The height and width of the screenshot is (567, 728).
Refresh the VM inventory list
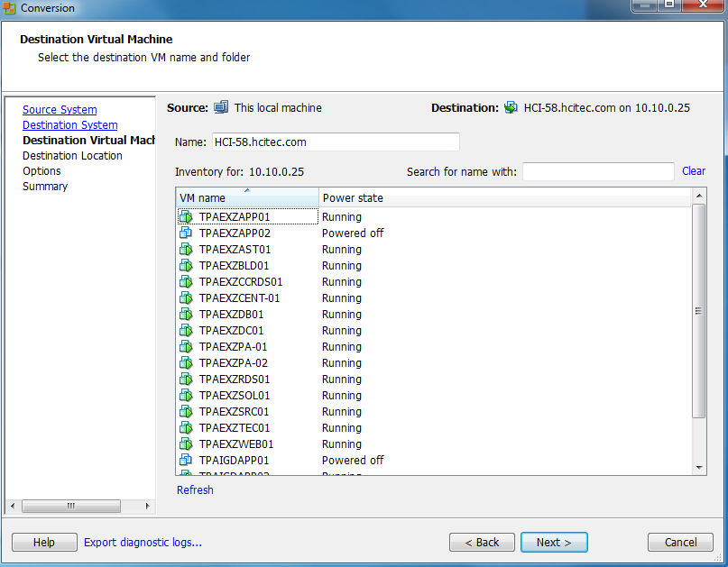pos(195,489)
